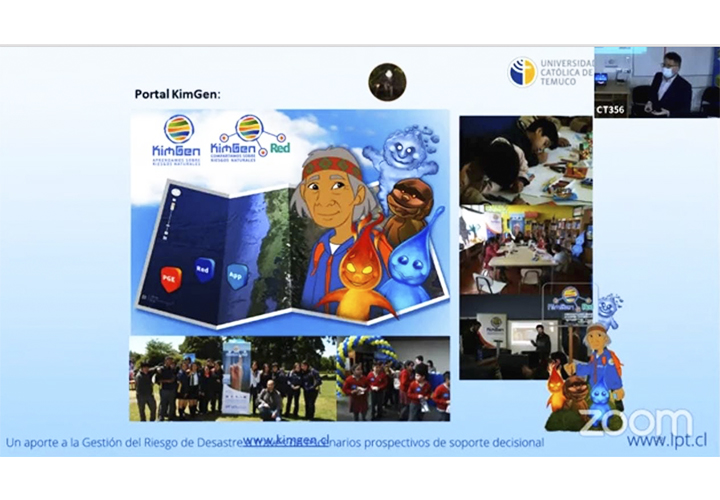Click the CT356 name label
Viewport: 720px width, 500px height.
611,110
